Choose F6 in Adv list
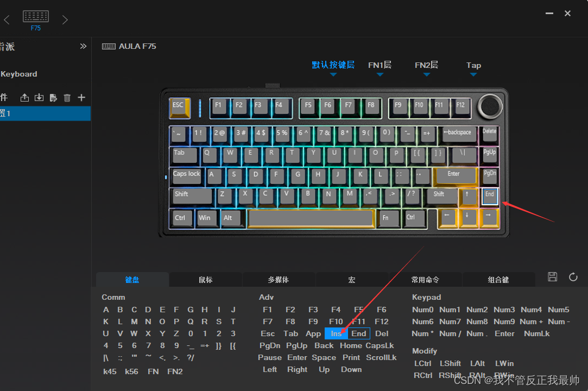Screen dimensions: 588x391 [382, 310]
